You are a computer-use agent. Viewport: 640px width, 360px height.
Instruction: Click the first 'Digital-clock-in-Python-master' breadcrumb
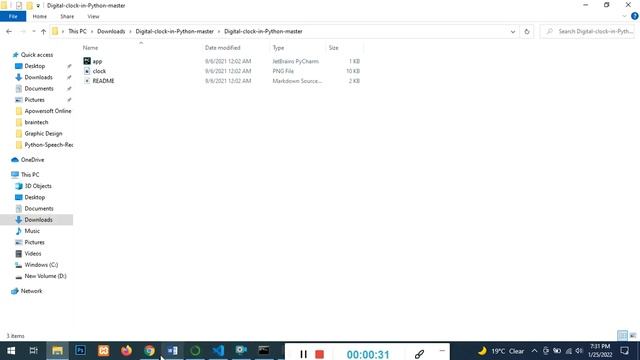(x=174, y=31)
